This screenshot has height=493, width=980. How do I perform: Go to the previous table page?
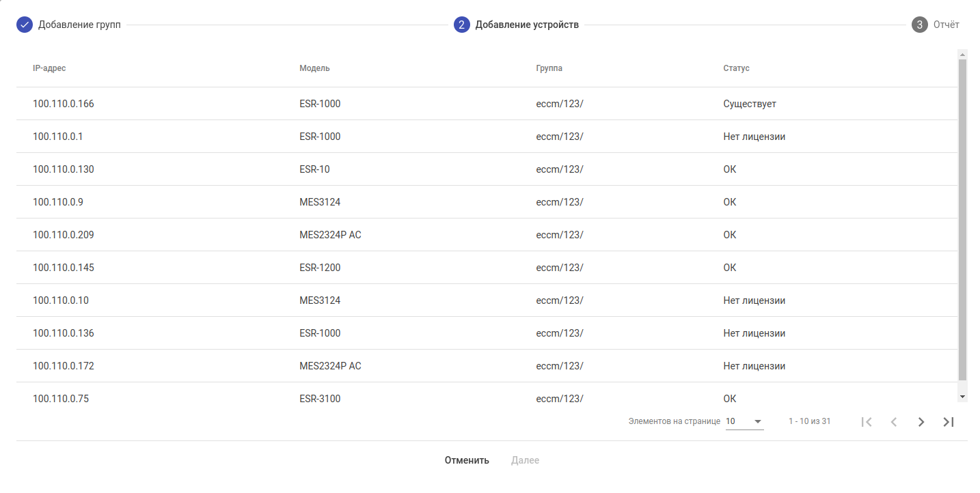click(x=893, y=422)
